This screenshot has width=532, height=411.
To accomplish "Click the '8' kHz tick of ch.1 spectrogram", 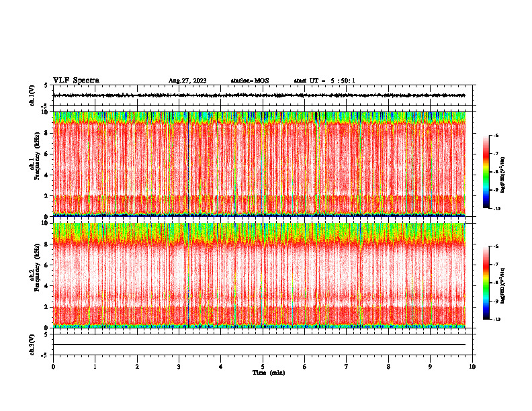I will click(x=47, y=133).
